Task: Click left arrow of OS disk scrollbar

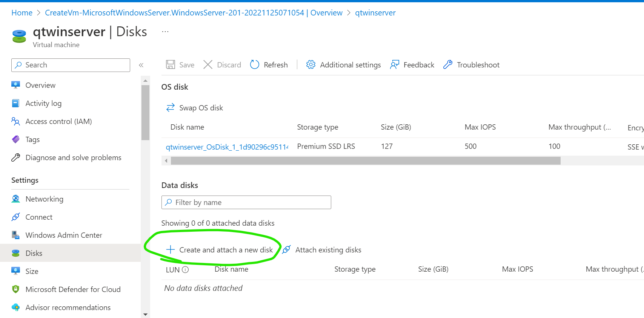Action: point(166,161)
